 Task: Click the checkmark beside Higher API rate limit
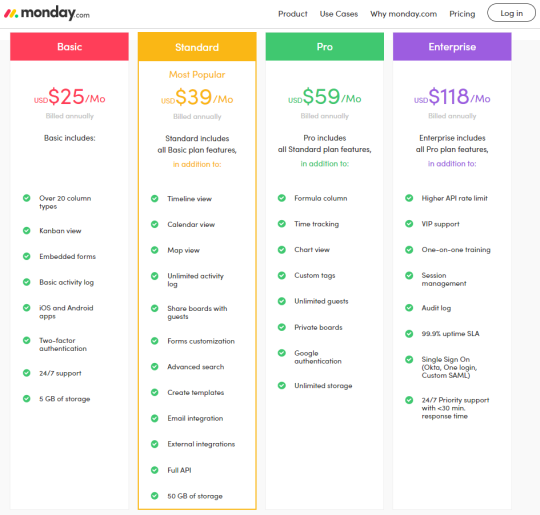409,198
